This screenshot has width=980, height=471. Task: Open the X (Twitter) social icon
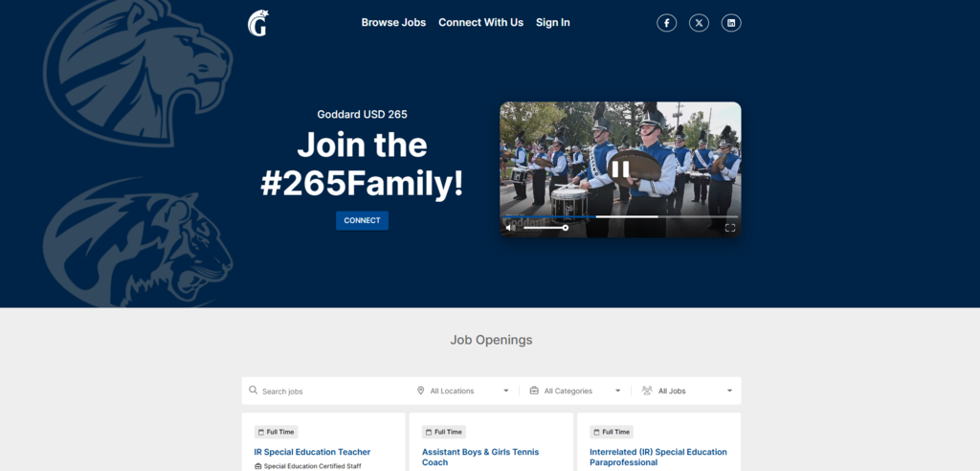699,23
